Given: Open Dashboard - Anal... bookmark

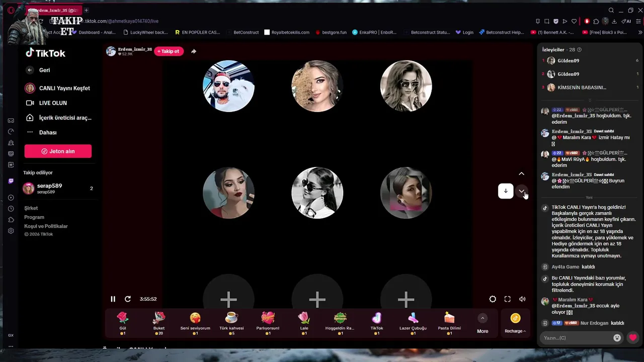Looking at the screenshot, I should click(x=94, y=32).
